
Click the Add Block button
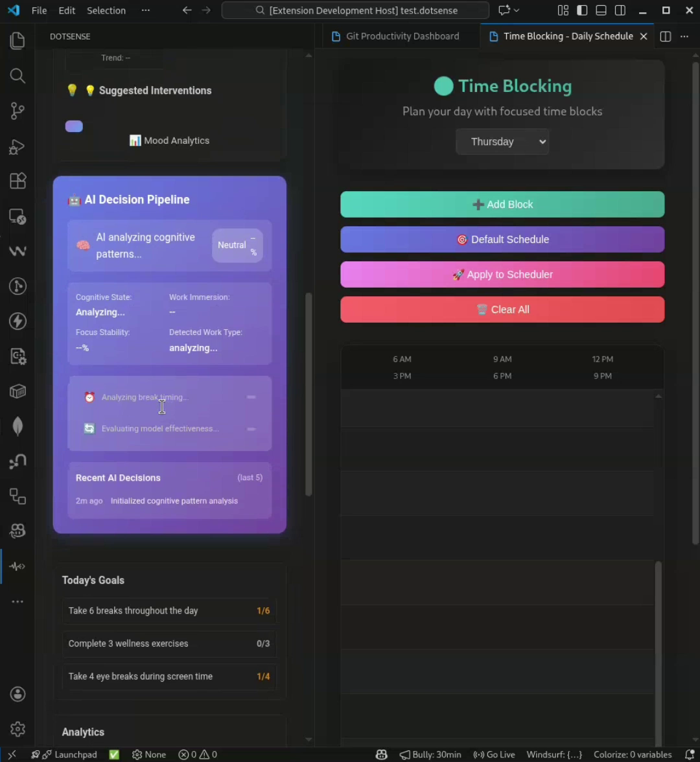click(502, 204)
